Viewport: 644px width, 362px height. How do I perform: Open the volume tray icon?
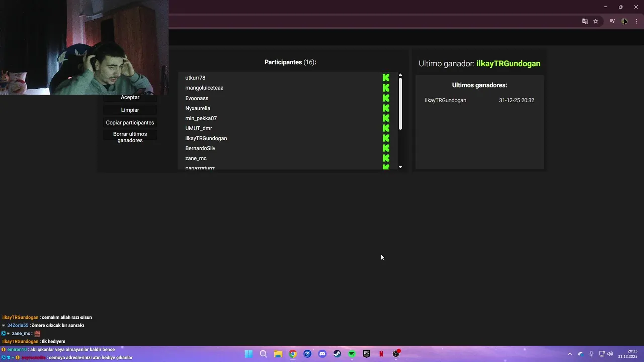pos(610,354)
